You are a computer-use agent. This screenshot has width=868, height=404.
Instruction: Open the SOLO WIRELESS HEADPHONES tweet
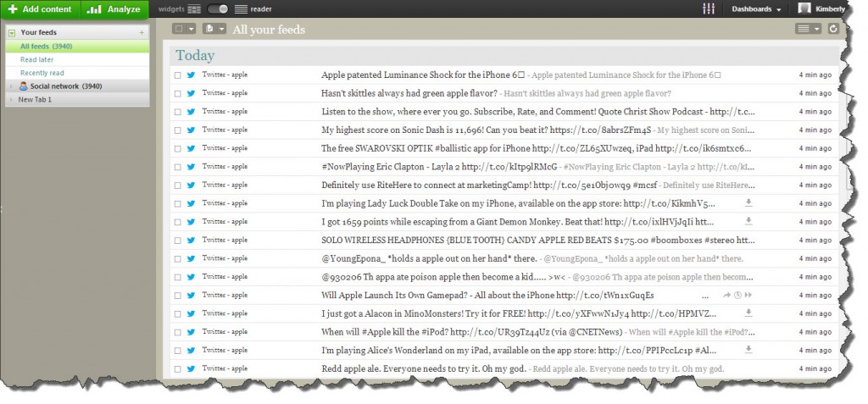point(538,241)
